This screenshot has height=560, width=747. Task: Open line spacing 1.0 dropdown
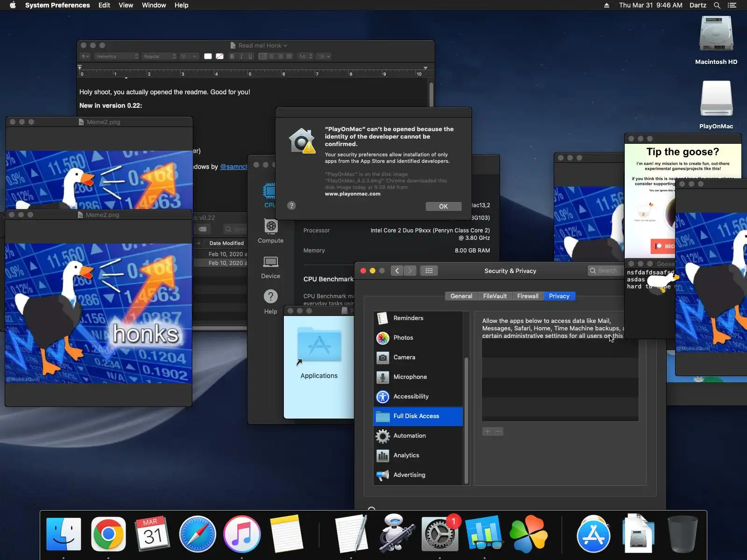(306, 56)
